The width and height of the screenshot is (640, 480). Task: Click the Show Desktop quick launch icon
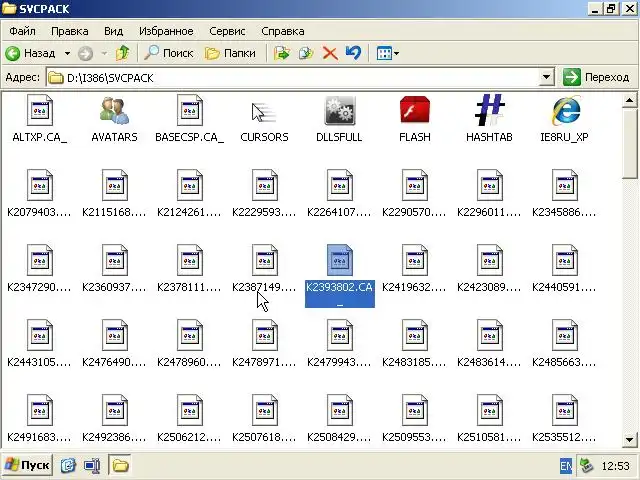pos(92,465)
